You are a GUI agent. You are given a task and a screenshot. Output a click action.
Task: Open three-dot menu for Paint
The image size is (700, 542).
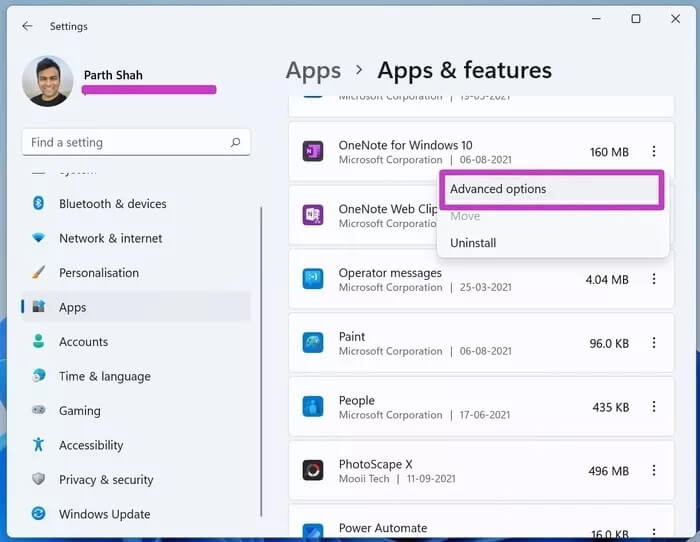pos(654,343)
